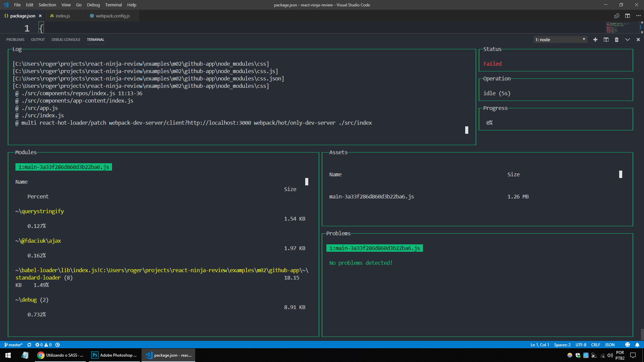644x362 pixels.
Task: Collapse the terminal panel with the chevron
Action: [x=628, y=40]
